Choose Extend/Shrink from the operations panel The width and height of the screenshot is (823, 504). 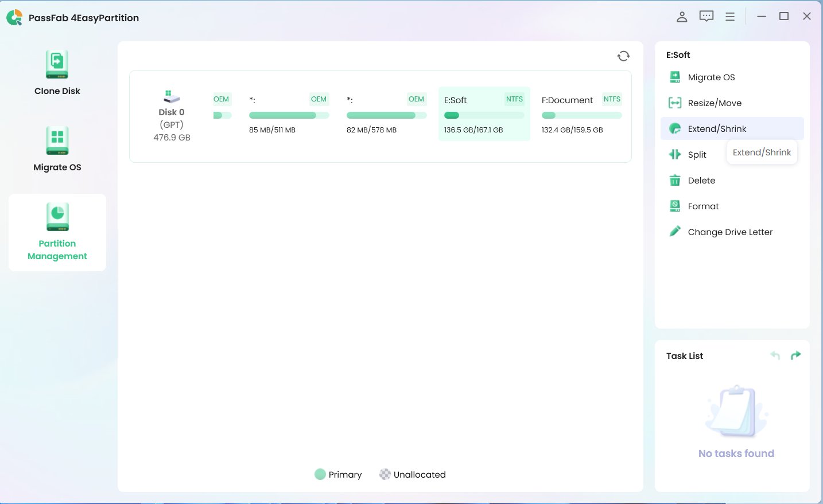click(x=717, y=128)
